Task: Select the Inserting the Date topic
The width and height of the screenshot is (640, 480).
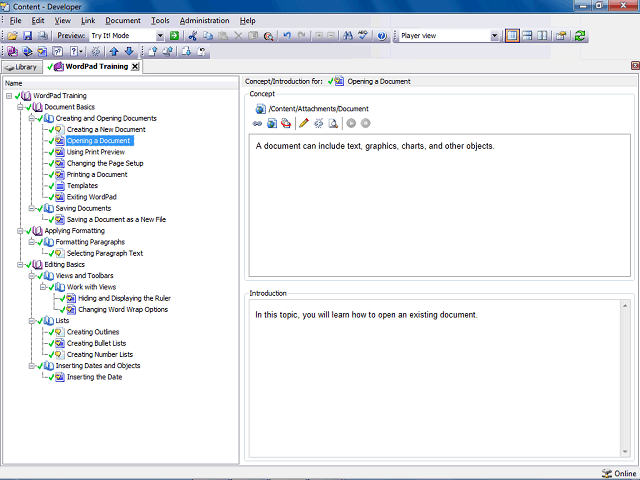Action: click(95, 377)
